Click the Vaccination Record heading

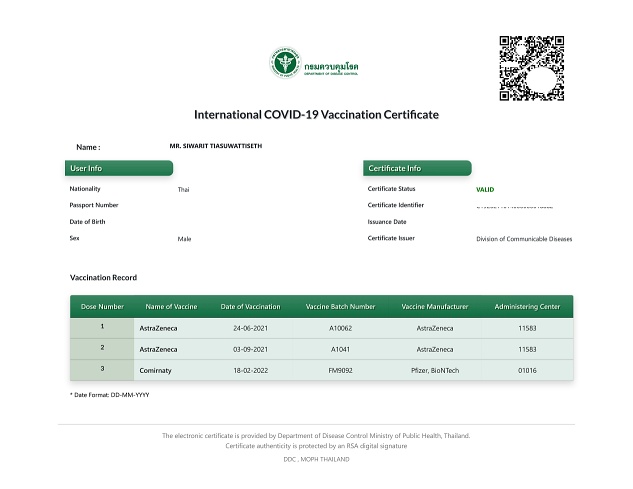pyautogui.click(x=103, y=277)
